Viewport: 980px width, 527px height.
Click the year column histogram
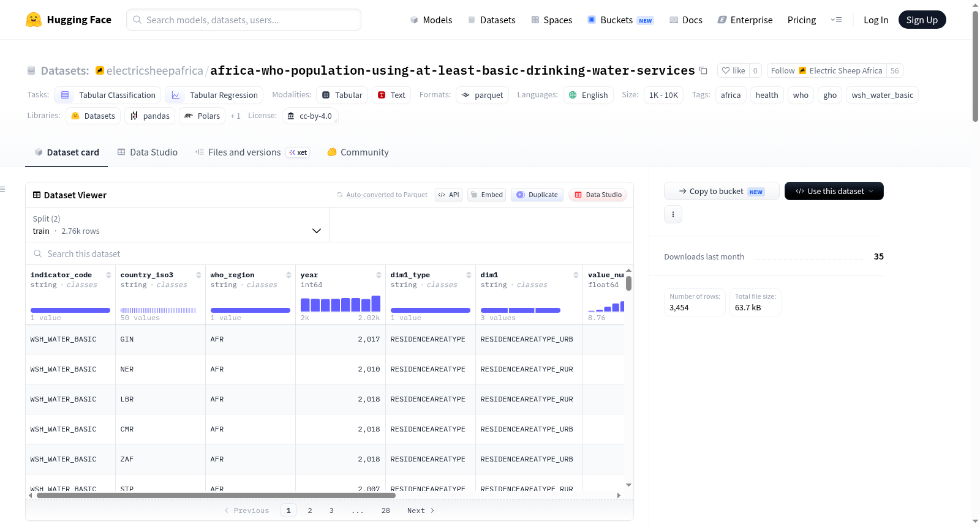[341, 304]
